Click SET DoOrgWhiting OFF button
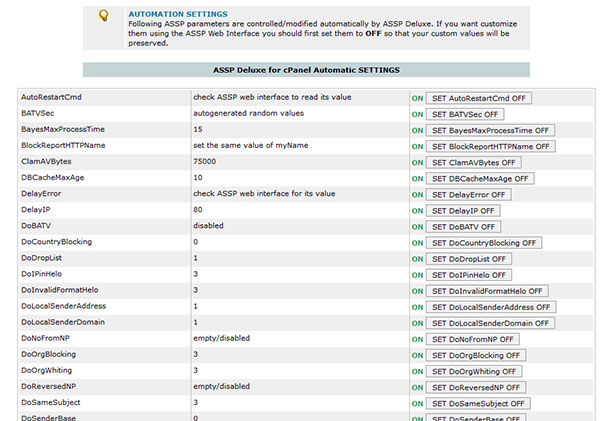This screenshot has width=600, height=421. point(474,372)
